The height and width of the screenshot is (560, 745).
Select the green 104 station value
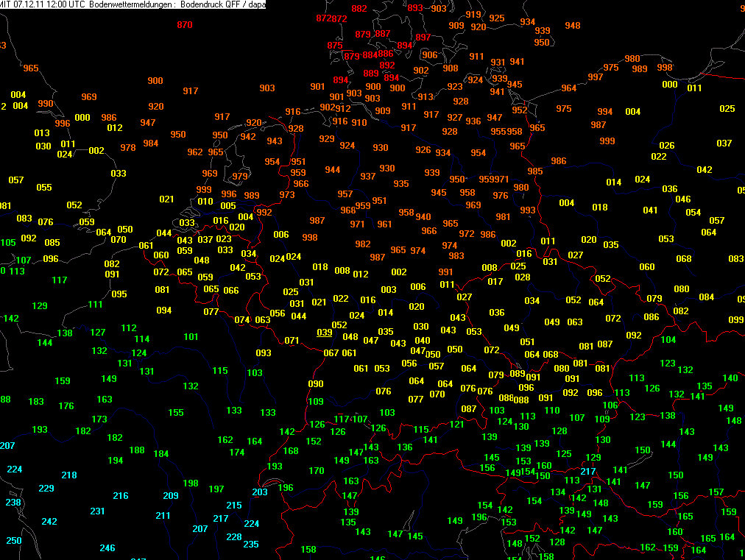pyautogui.click(x=668, y=340)
